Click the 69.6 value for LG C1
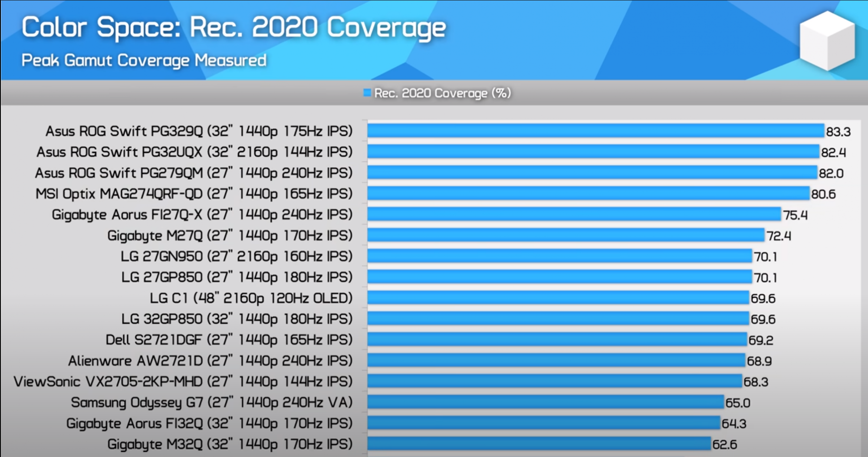Screen dimensions: 868x457 pyautogui.click(x=763, y=298)
